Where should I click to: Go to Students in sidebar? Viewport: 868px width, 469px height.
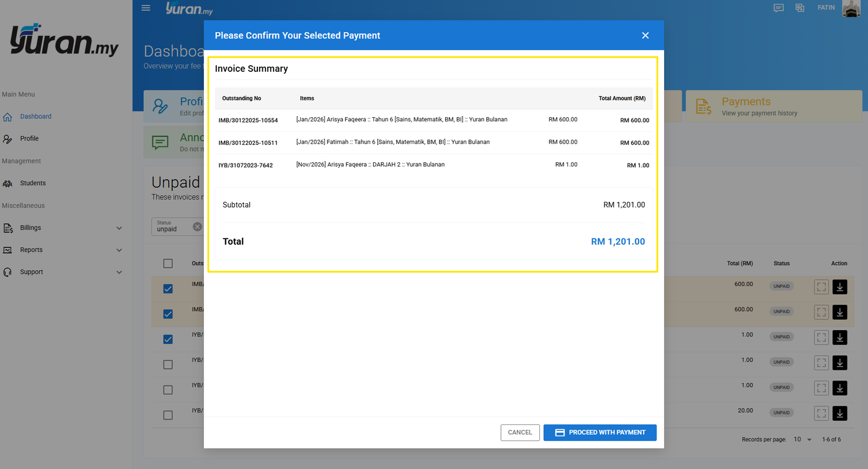click(33, 183)
